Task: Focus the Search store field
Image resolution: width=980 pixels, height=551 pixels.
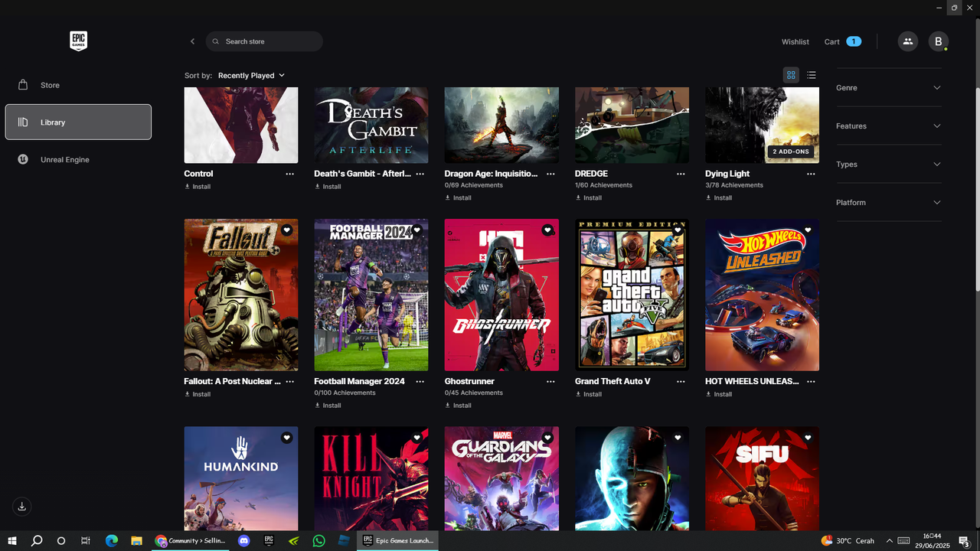Action: click(264, 41)
